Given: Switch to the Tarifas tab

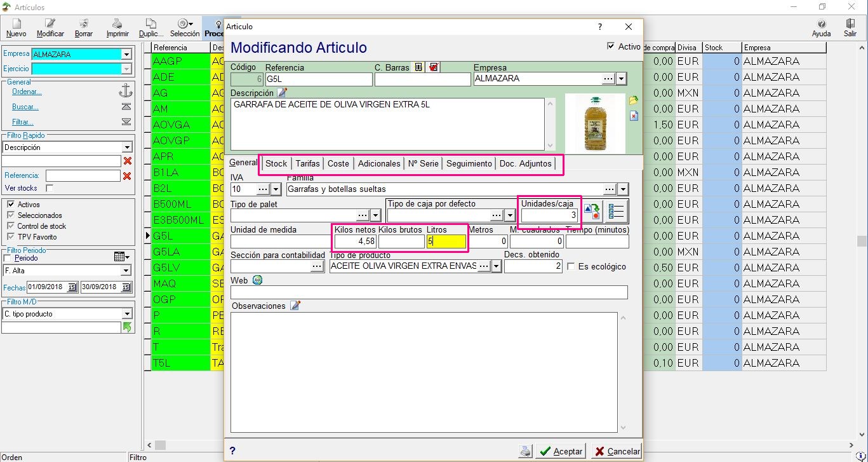Looking at the screenshot, I should click(308, 163).
